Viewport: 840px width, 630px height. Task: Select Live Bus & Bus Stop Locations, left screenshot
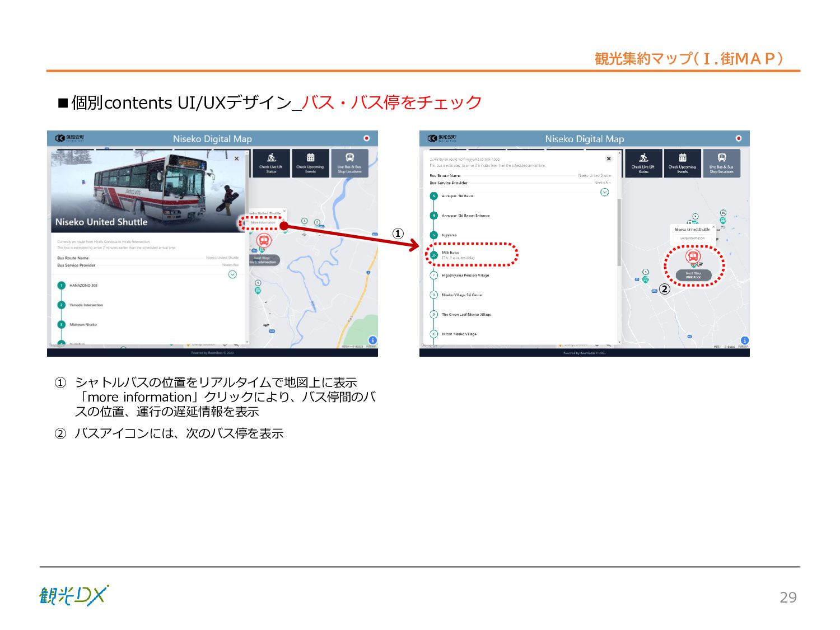click(x=349, y=163)
